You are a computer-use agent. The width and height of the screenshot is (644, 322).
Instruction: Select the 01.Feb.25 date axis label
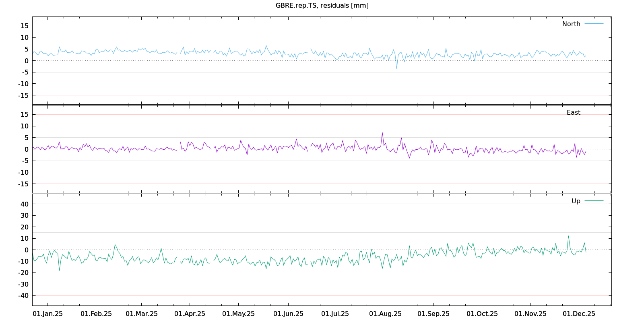point(96,314)
